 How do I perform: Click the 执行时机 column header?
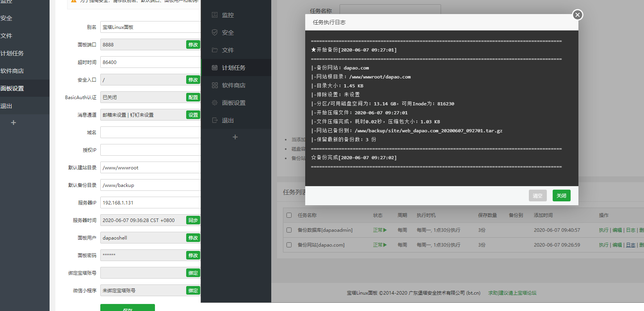coord(426,215)
